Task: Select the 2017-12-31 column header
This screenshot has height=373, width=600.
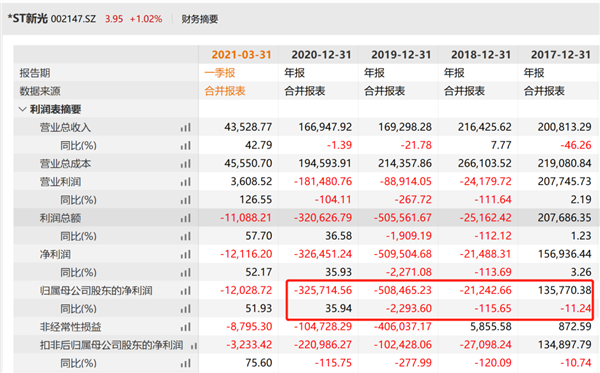Action: pos(561,55)
